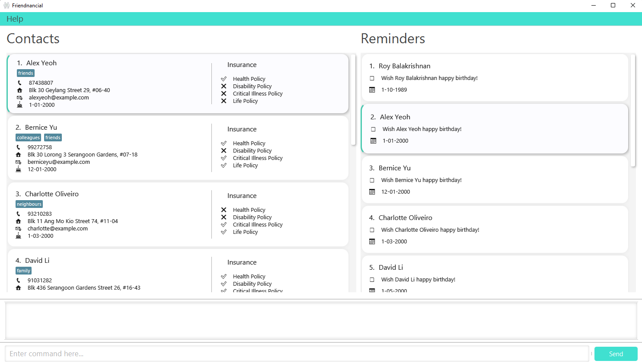Click Bernice Yu's Disability Policy cross icon
Image resolution: width=642 pixels, height=364 pixels.
224,151
